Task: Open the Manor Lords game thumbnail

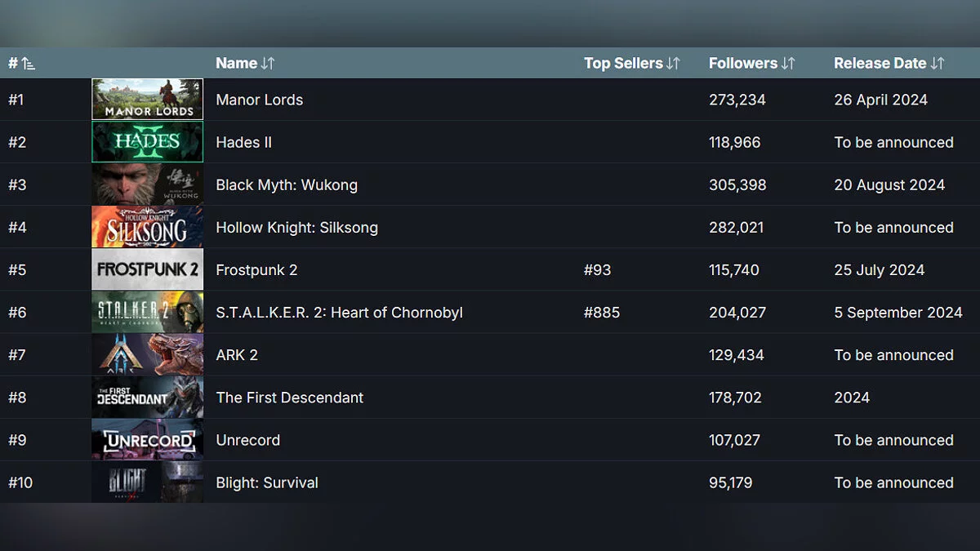Action: (147, 100)
